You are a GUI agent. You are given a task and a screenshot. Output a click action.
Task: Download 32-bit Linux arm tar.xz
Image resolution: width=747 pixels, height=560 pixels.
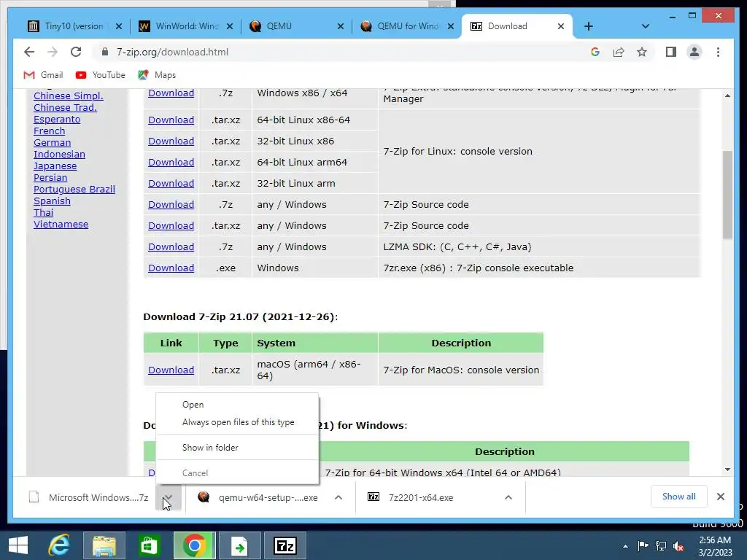coord(171,183)
